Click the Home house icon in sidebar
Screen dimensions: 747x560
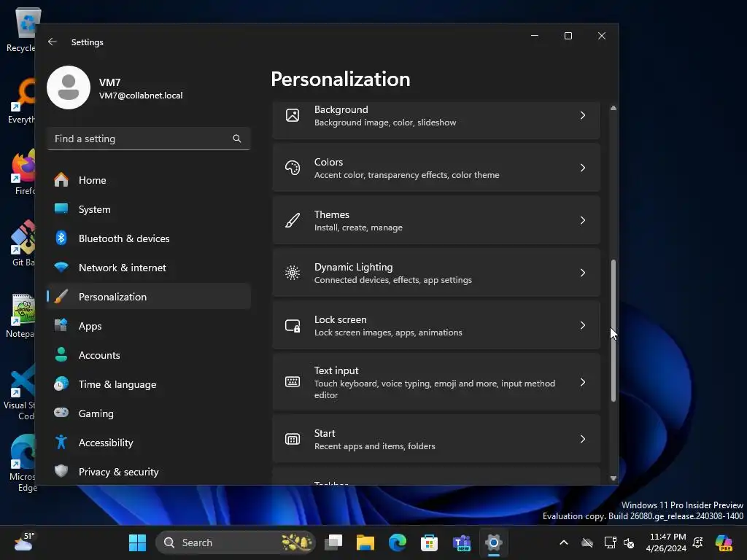(x=61, y=179)
